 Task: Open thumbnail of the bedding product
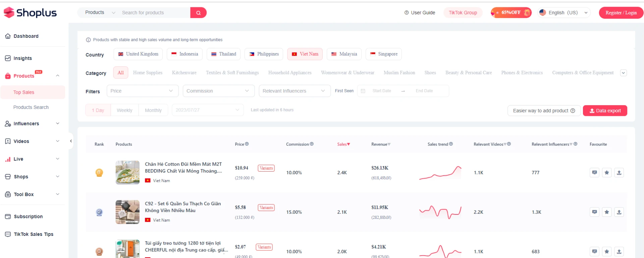(127, 173)
